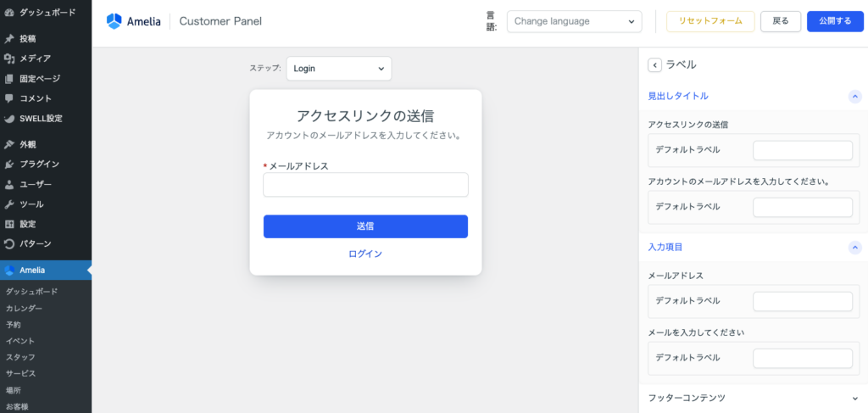Click the Amelia logo icon in header
Image resolution: width=868 pixels, height=413 pixels.
114,21
